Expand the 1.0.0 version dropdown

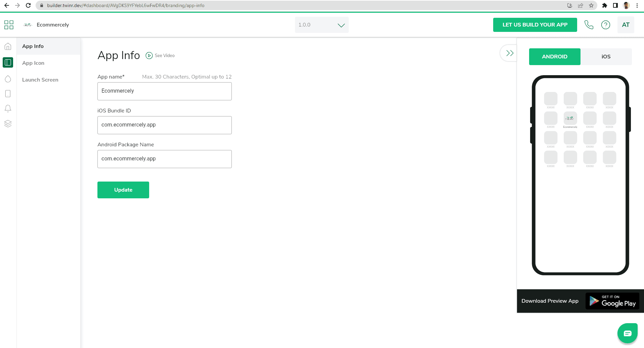point(321,25)
